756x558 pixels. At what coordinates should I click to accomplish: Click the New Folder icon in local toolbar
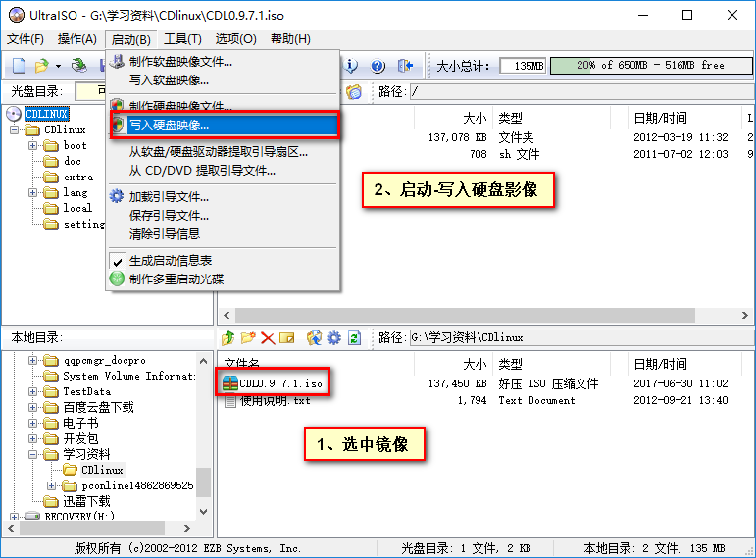click(x=248, y=338)
